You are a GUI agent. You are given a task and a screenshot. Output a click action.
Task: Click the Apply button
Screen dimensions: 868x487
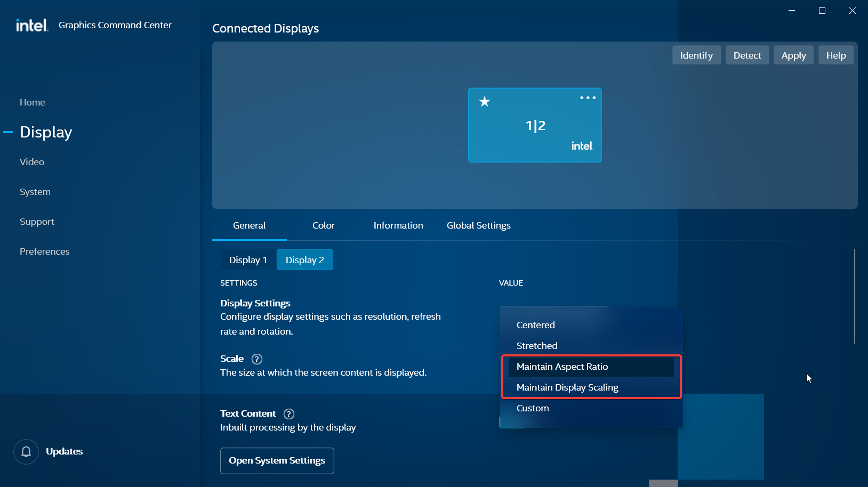tap(793, 55)
